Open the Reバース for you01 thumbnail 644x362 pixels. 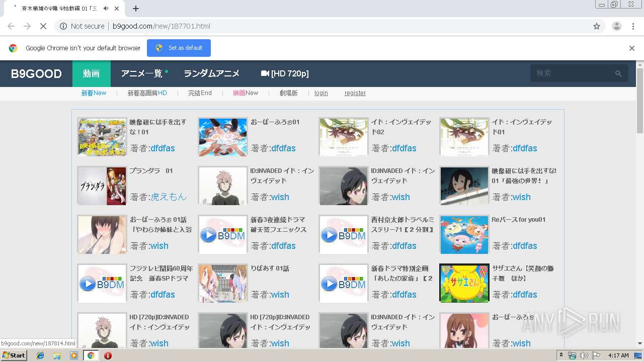(464, 234)
